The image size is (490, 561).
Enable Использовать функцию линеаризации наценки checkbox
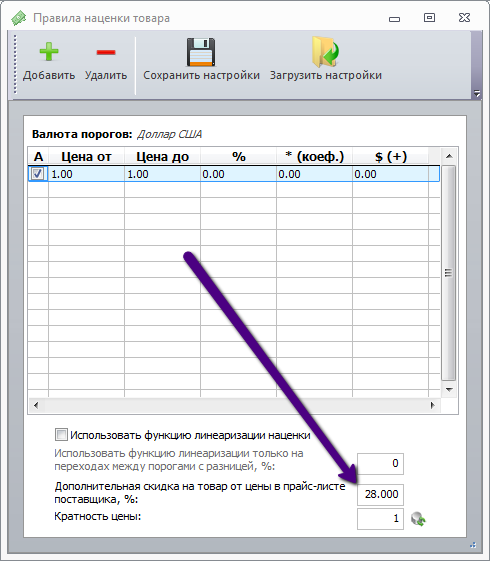point(61,435)
